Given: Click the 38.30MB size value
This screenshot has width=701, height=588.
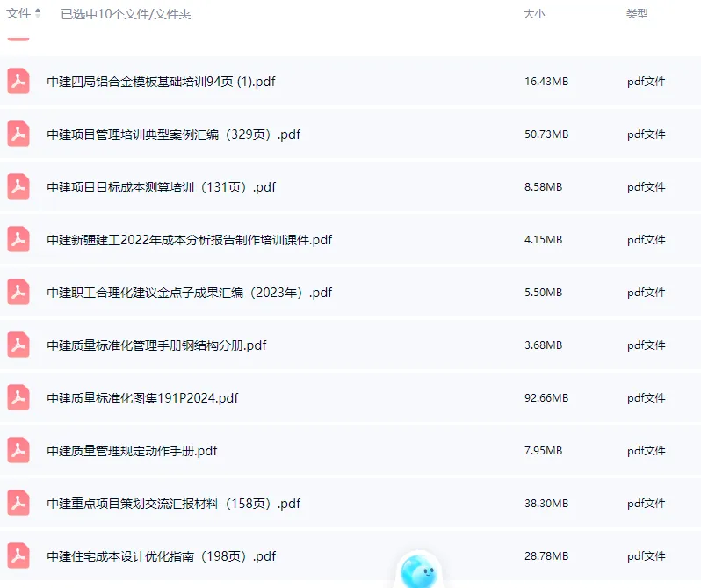Looking at the screenshot, I should (546, 504).
